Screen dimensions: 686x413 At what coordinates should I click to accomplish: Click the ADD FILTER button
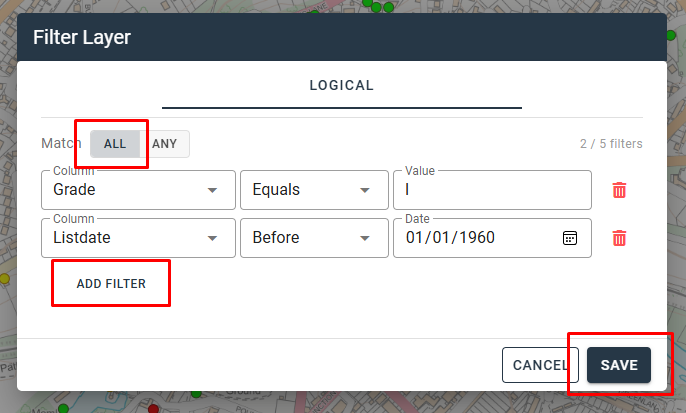pyautogui.click(x=111, y=284)
